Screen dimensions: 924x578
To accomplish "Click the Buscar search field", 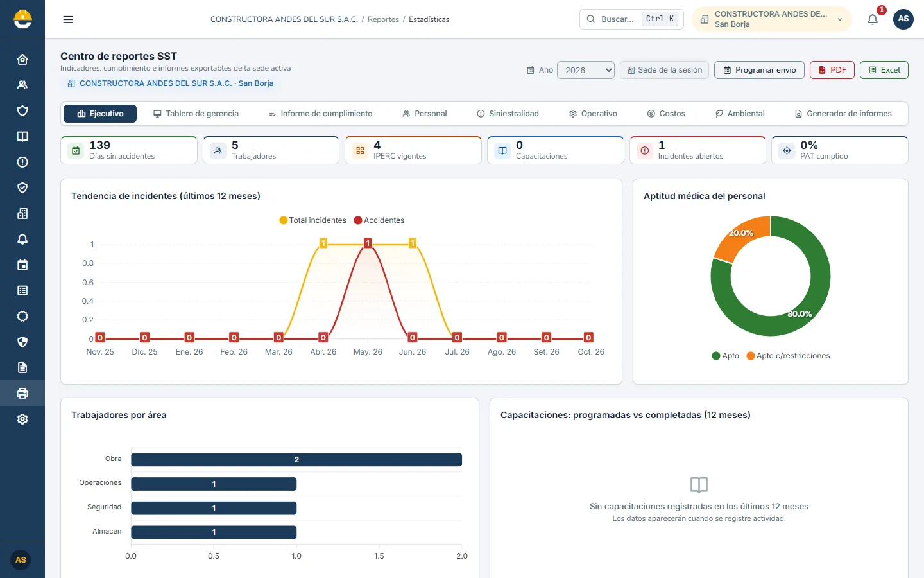I will point(631,19).
